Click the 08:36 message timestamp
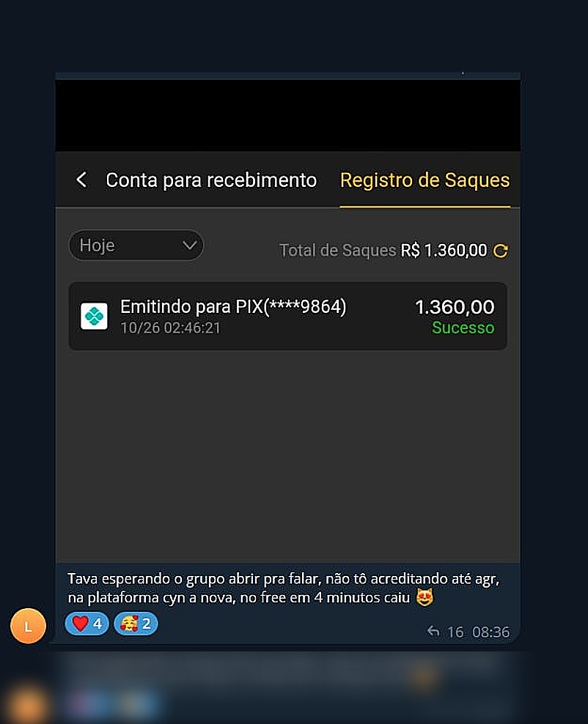Screen dimensions: 588x724 [491, 632]
